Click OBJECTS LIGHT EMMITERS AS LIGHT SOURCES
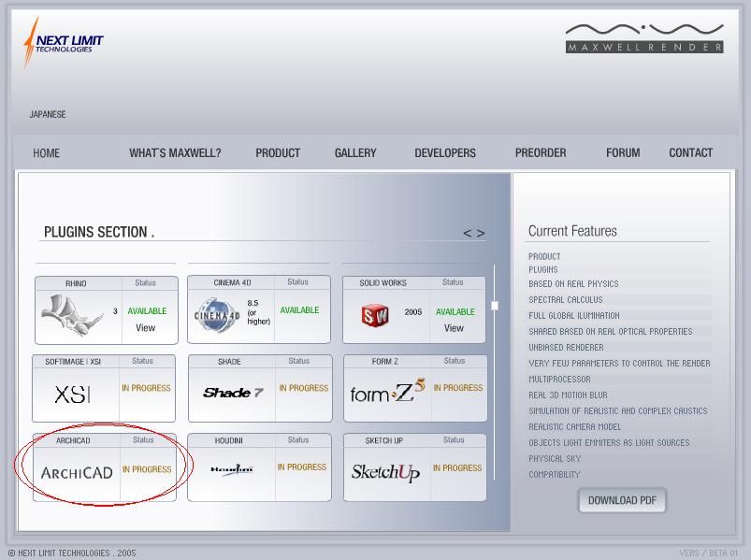The width and height of the screenshot is (751, 560). pyautogui.click(x=609, y=443)
